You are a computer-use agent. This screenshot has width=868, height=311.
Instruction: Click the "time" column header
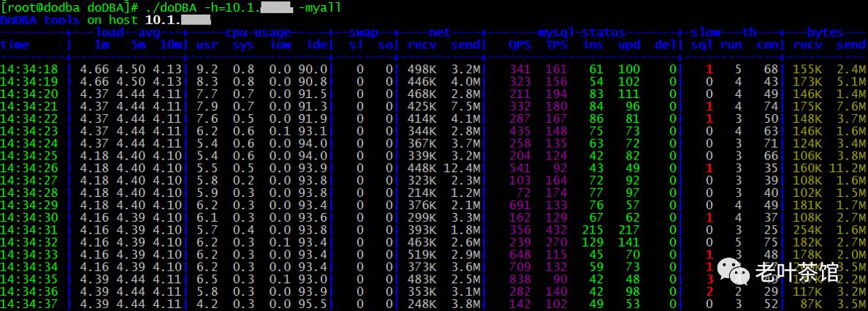click(15, 45)
